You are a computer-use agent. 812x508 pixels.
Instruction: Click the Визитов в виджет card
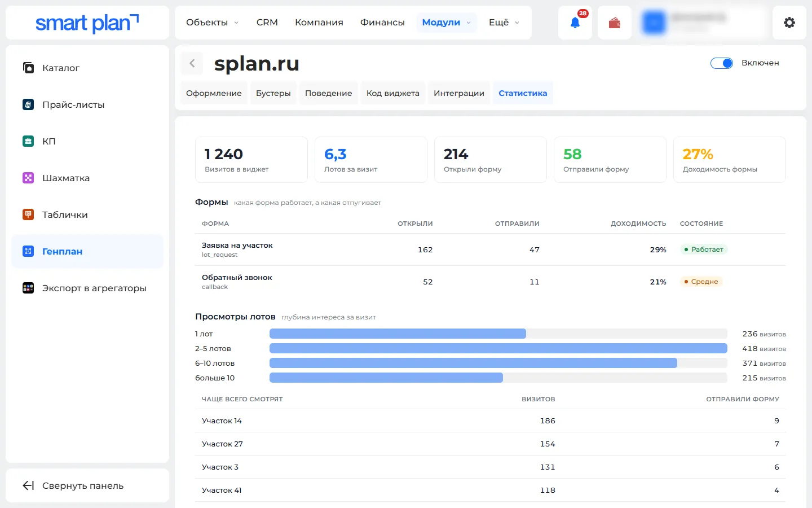[x=251, y=160]
